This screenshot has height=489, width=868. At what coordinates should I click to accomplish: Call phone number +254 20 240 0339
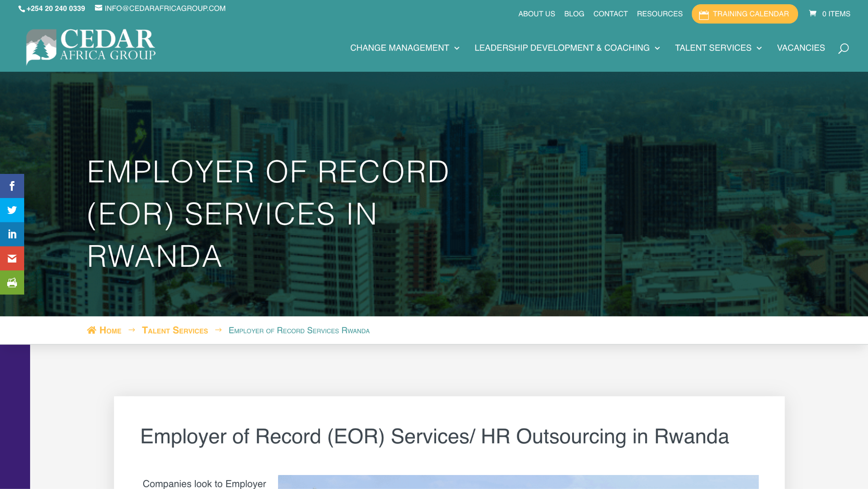click(x=56, y=8)
